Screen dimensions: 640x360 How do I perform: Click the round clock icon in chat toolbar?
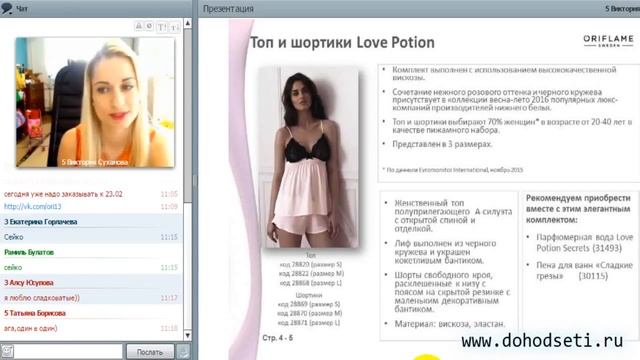pyautogui.click(x=149, y=26)
